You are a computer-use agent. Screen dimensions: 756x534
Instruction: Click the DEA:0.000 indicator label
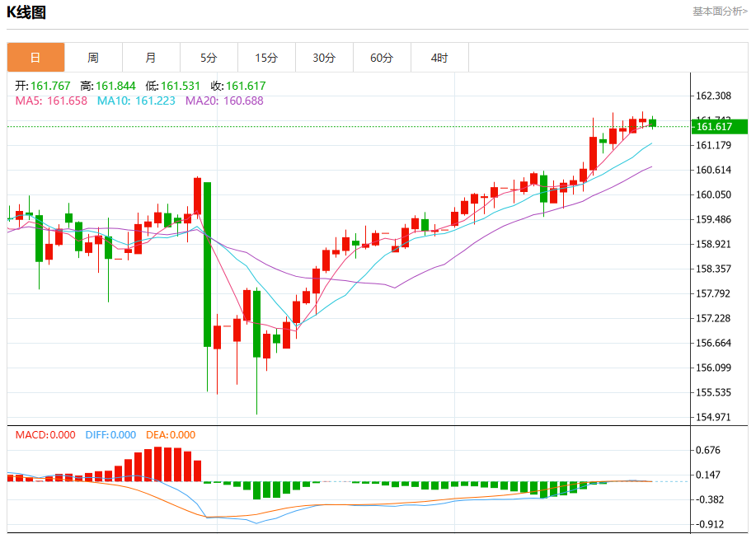(171, 435)
